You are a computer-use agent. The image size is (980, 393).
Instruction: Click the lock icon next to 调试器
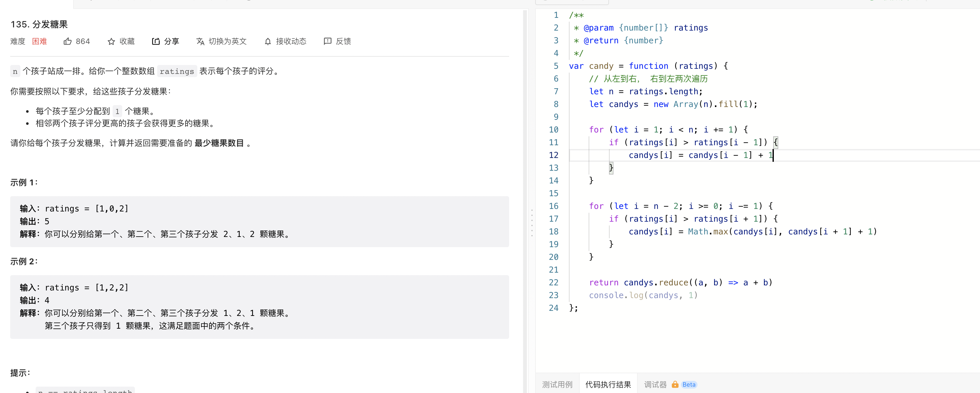[x=675, y=384]
